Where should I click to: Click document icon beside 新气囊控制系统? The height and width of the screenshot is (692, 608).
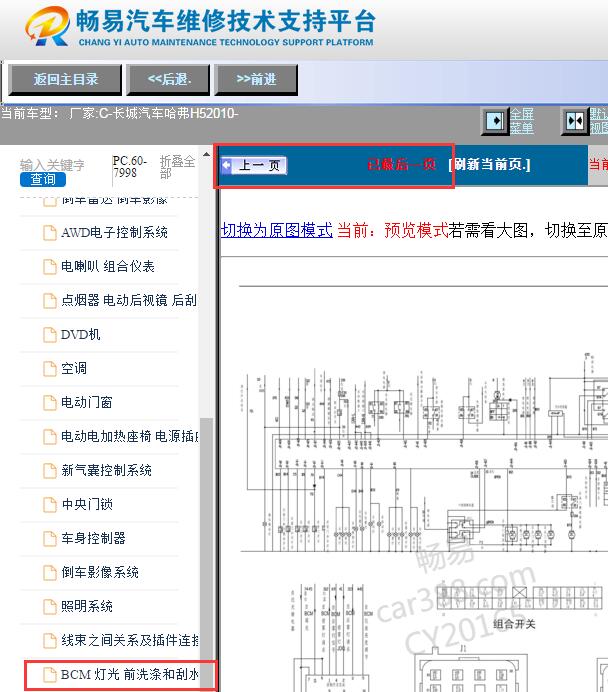coord(49,471)
